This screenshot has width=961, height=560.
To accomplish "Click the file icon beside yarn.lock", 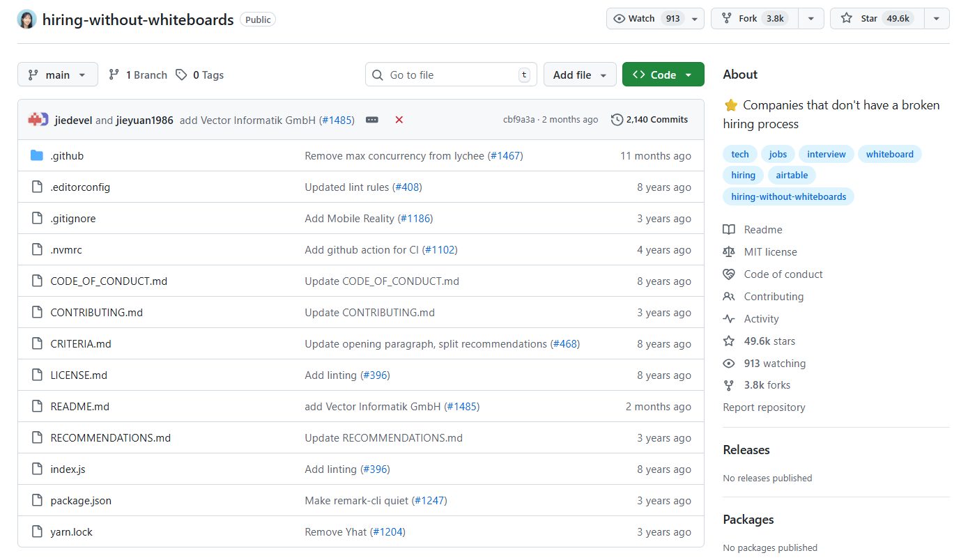I will 37,531.
